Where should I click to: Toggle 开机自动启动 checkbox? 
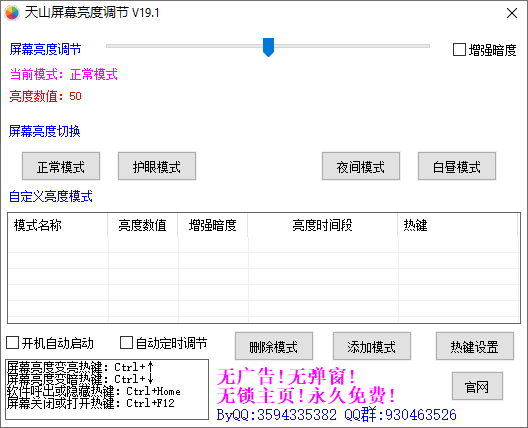pyautogui.click(x=12, y=343)
